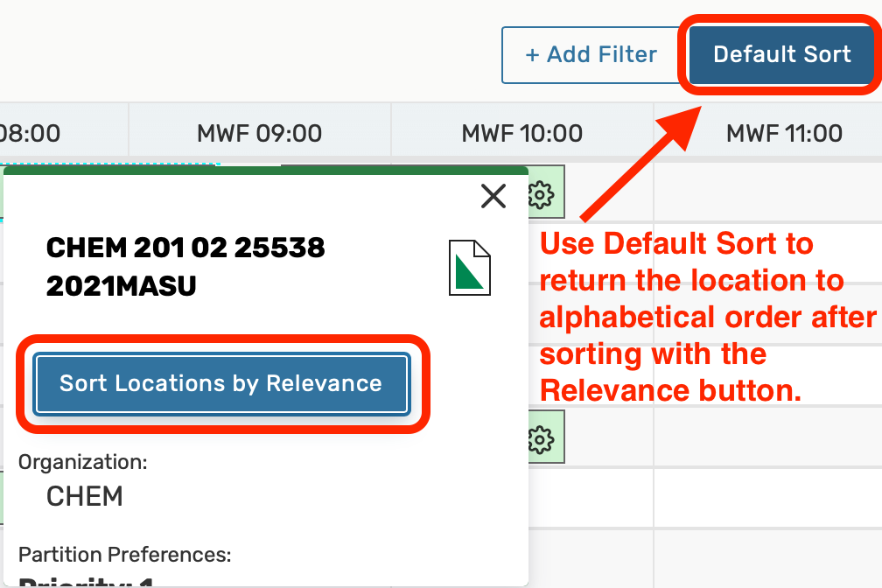Sort Locations by Relevance

220,383
